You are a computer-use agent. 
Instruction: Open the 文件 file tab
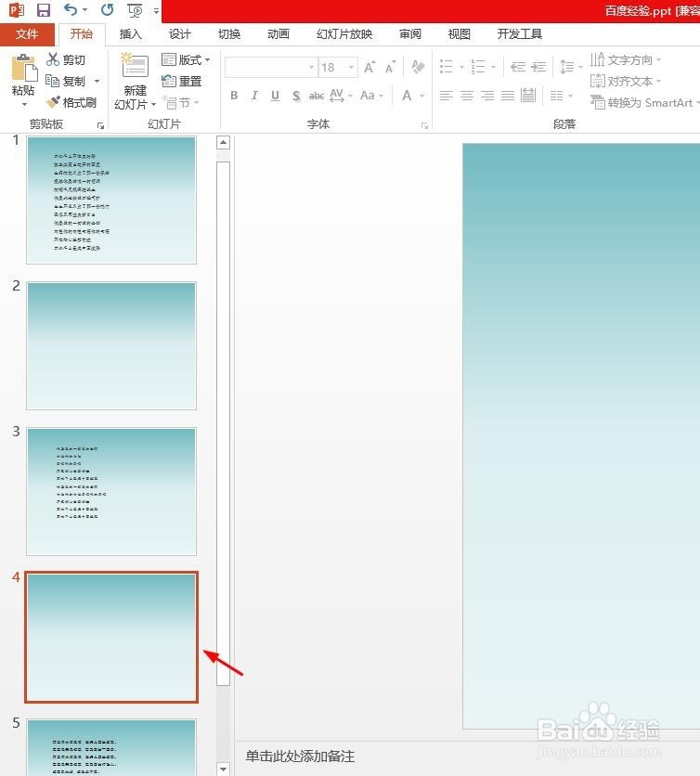[x=27, y=34]
